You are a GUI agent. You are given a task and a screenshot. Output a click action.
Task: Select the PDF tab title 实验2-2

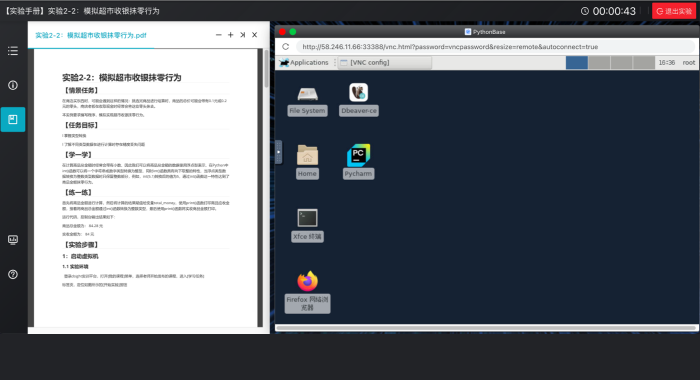(91, 35)
